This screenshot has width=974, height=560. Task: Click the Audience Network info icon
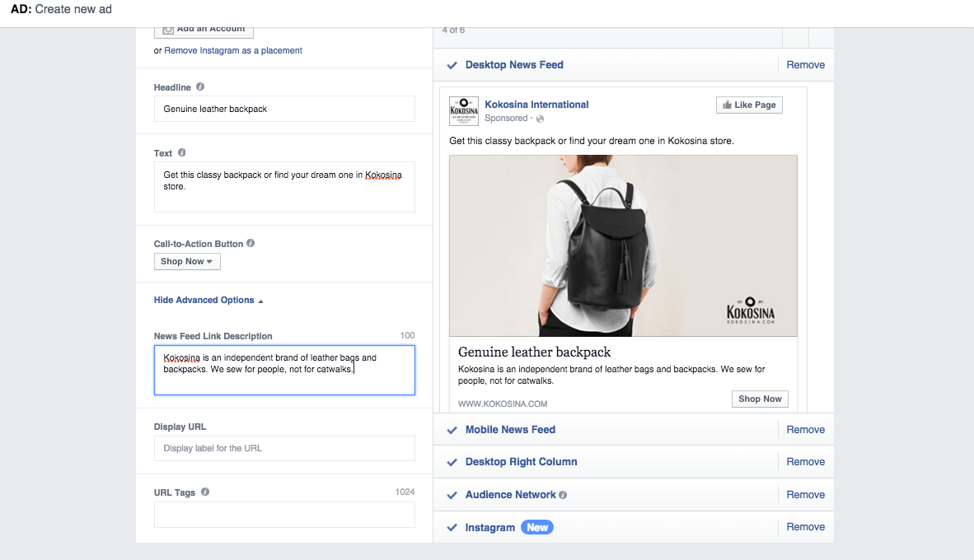(563, 495)
